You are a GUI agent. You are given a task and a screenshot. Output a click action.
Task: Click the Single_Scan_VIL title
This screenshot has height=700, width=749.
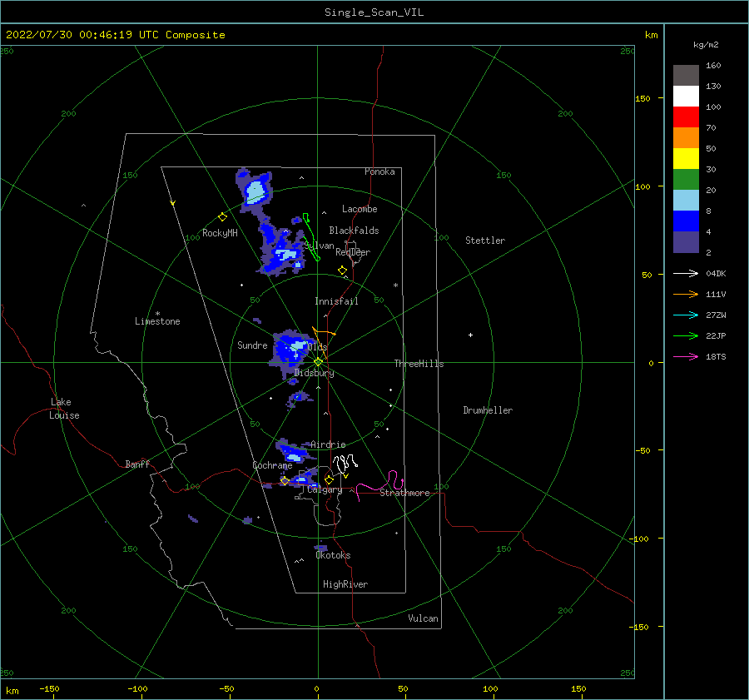point(374,12)
